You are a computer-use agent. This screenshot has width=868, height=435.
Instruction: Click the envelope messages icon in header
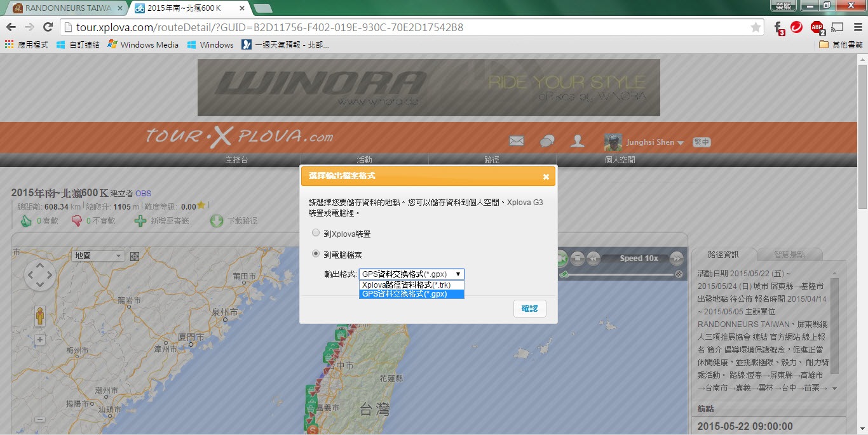(517, 141)
